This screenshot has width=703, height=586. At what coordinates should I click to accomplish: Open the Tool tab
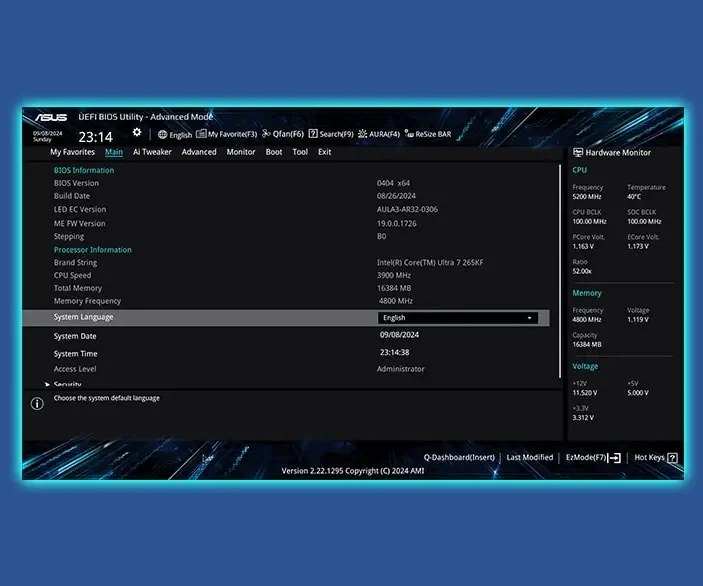click(300, 152)
